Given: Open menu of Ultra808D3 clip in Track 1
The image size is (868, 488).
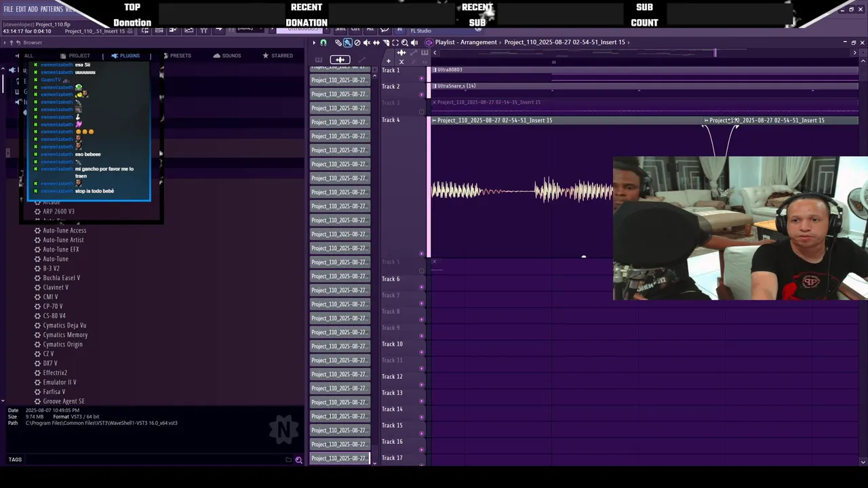Looking at the screenshot, I should tap(435, 70).
